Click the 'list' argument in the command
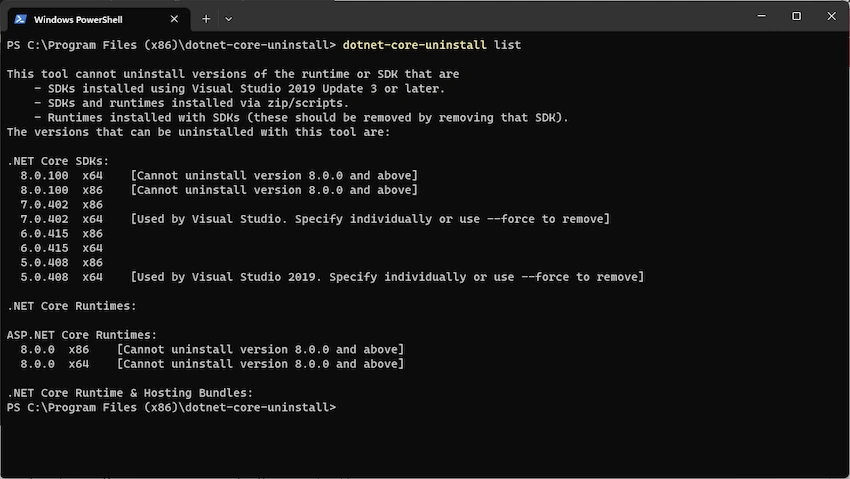This screenshot has width=850, height=479. (x=507, y=45)
